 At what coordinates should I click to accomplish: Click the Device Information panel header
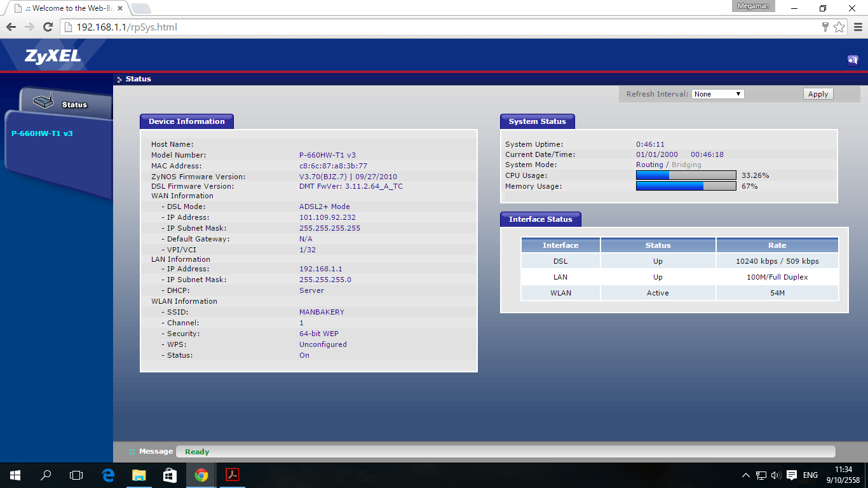pos(187,121)
